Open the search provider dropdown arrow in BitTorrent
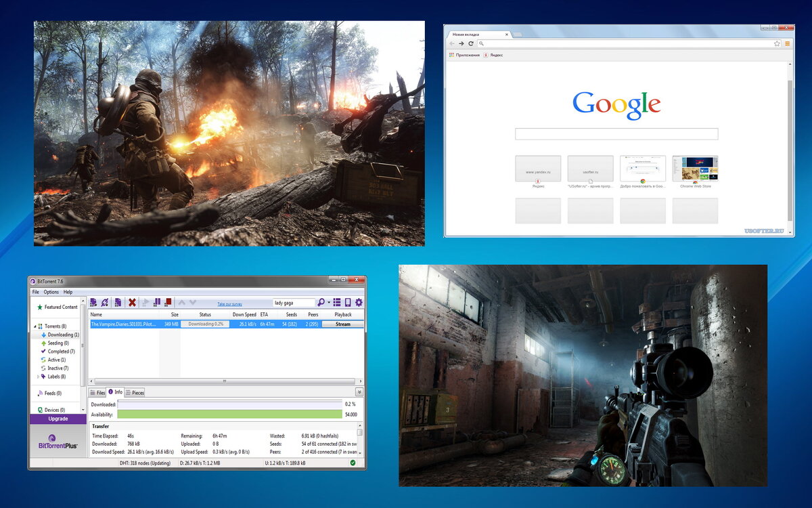This screenshot has height=508, width=812. pyautogui.click(x=329, y=302)
